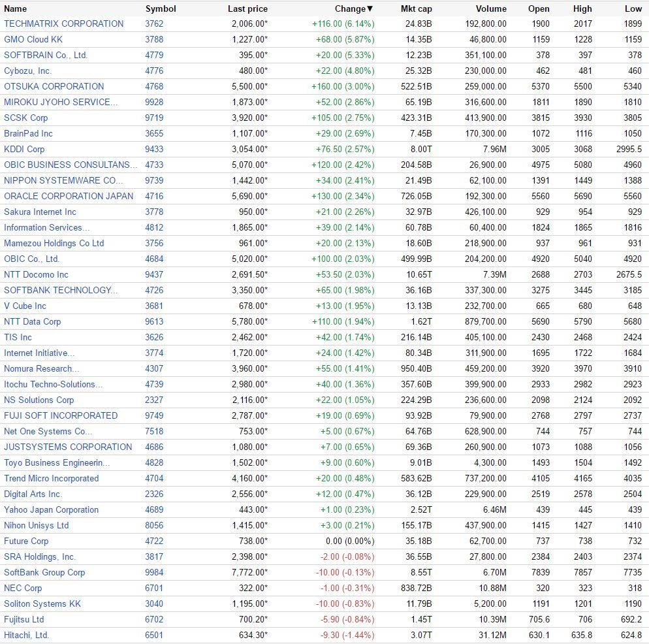Image resolution: width=649 pixels, height=644 pixels.
Task: Sort by Last price column header
Action: pyautogui.click(x=247, y=8)
